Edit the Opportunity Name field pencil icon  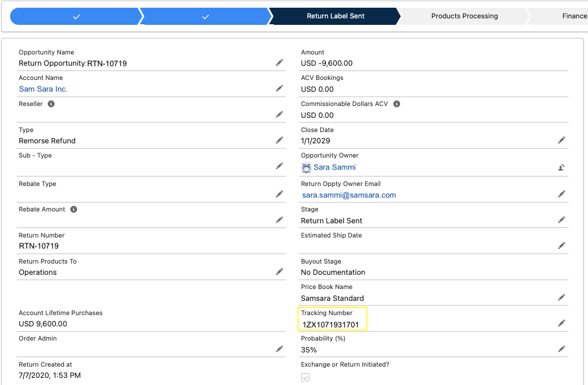279,63
